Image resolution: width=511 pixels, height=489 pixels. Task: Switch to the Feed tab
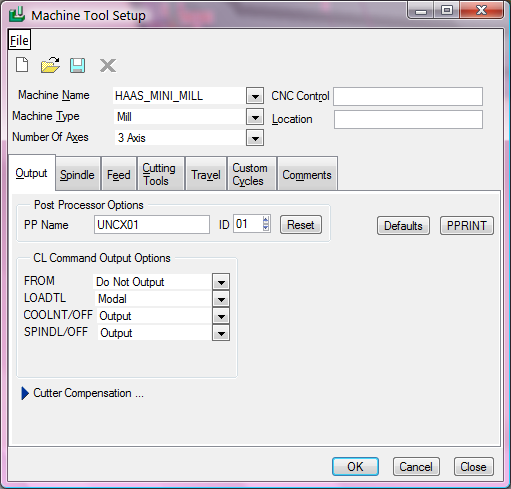119,174
